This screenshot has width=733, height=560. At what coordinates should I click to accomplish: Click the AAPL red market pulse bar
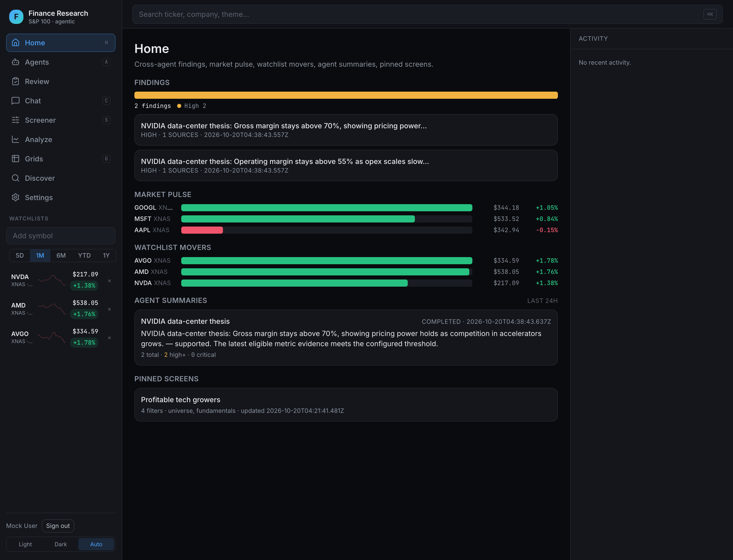202,230
